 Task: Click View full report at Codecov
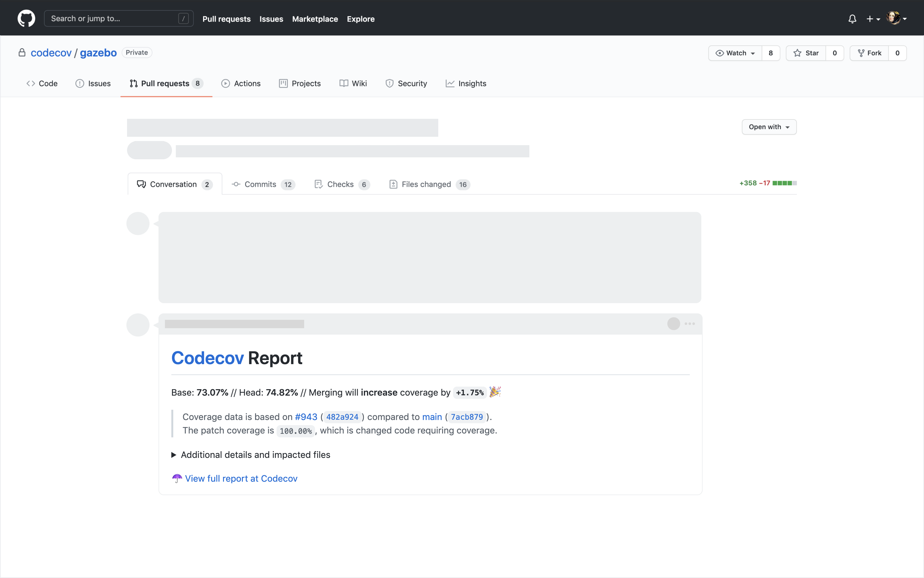pyautogui.click(x=241, y=478)
